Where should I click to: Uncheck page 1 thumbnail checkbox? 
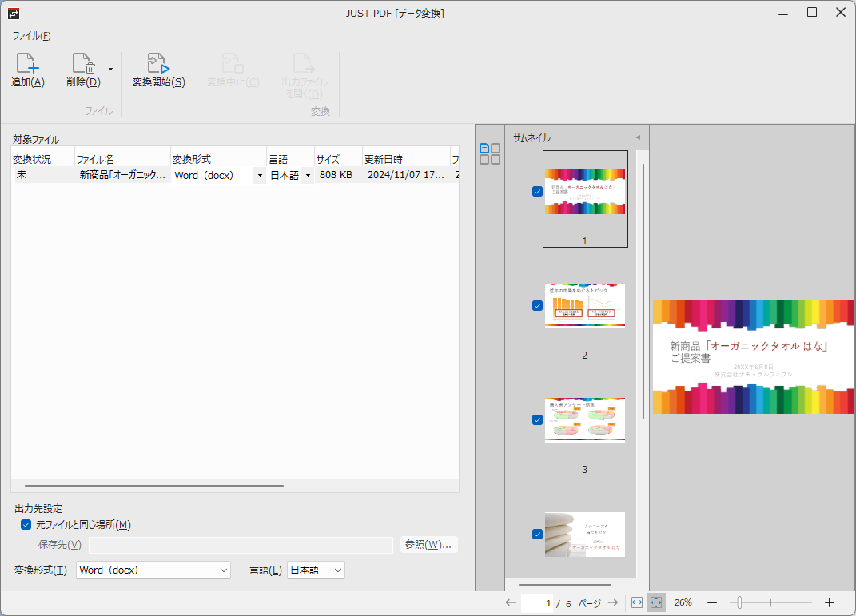coord(537,191)
